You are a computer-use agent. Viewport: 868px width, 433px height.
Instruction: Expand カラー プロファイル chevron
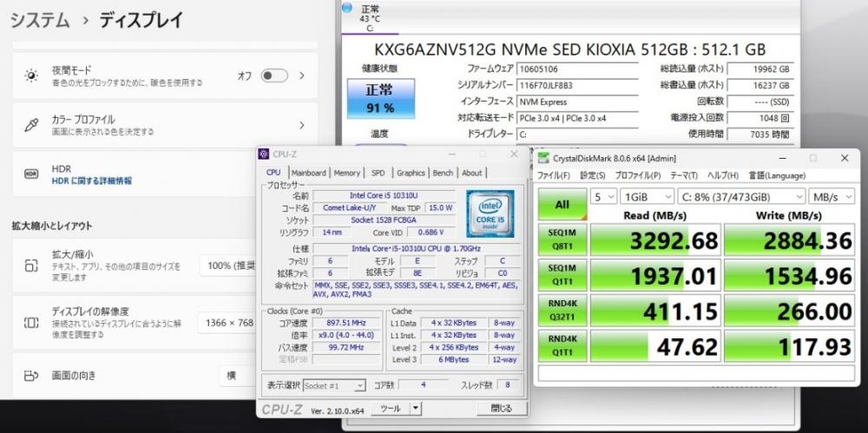pyautogui.click(x=302, y=125)
